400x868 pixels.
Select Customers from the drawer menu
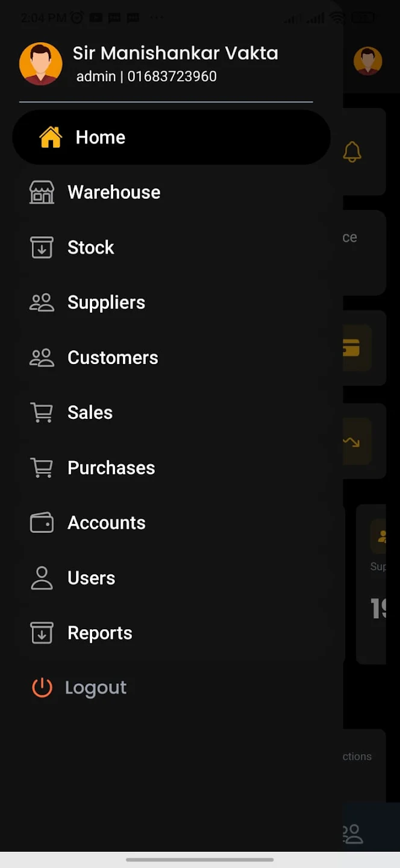(113, 357)
